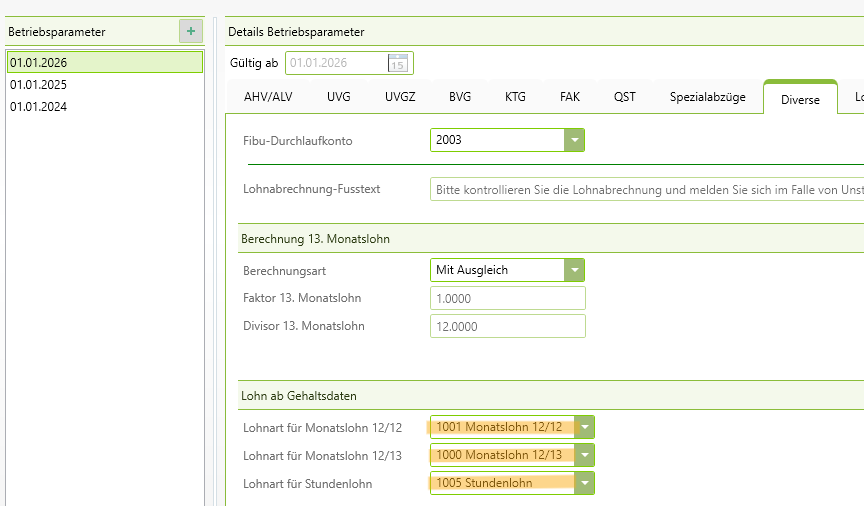864x506 pixels.
Task: Open the UVG tab
Action: coord(338,98)
